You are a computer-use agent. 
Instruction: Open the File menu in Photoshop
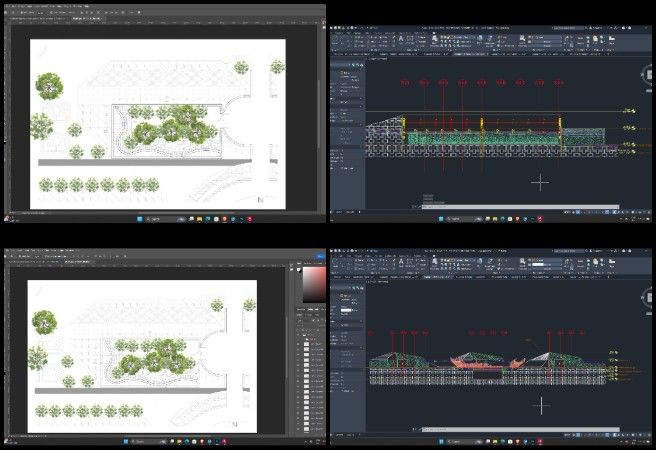[8, 254]
